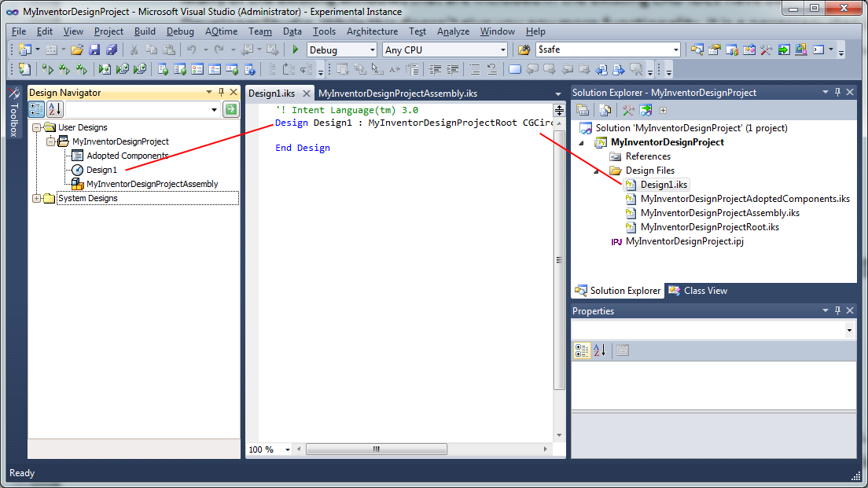Click the References node in Solution Explorer
868x488 pixels.
(648, 156)
